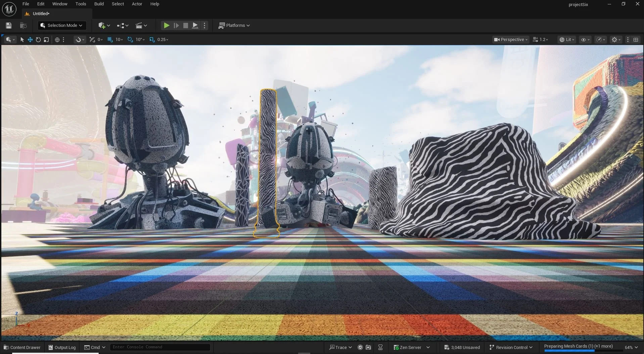Image resolution: width=644 pixels, height=354 pixels.
Task: Open the Edit menu
Action: click(41, 4)
